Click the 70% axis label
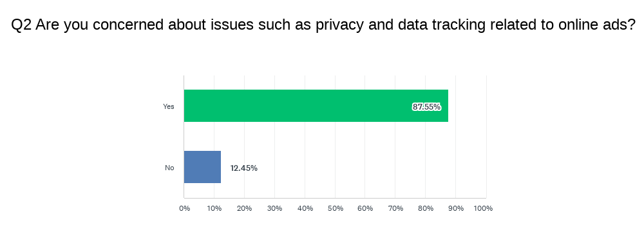Screen dimensions: 644x245 click(x=395, y=208)
